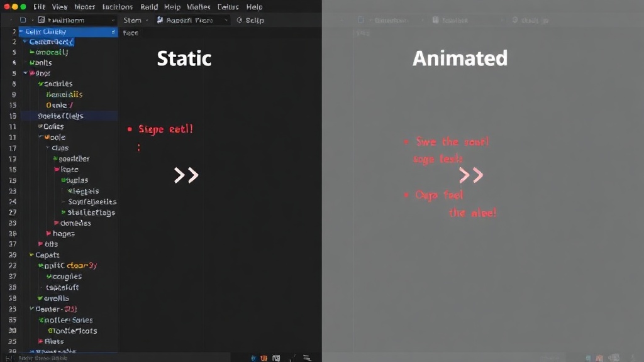Viewport: 644px width, 362px height.
Task: Open the last Help menu in the menu bar
Action: (x=254, y=7)
